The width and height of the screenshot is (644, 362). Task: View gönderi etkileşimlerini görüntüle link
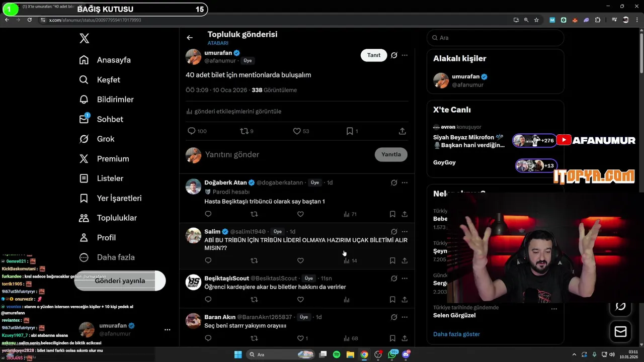(x=233, y=112)
